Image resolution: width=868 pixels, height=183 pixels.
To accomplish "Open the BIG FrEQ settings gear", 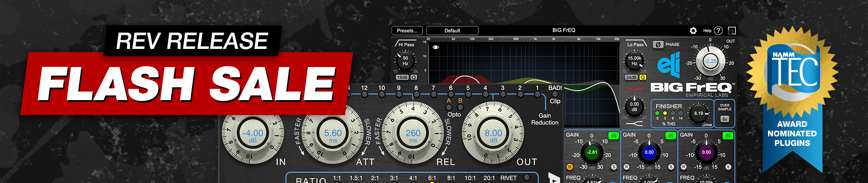I will (x=693, y=31).
